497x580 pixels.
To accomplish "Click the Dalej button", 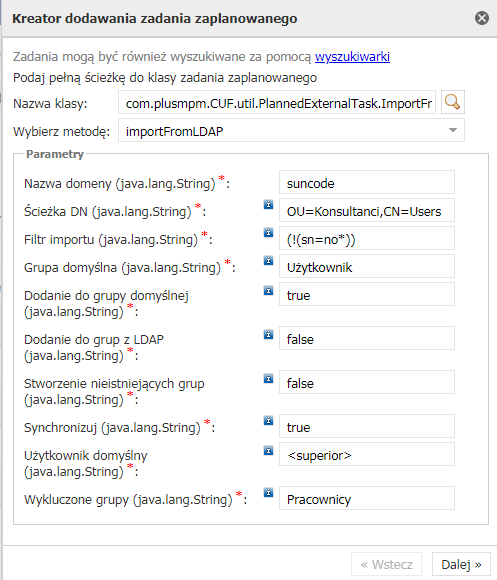I will (461, 564).
